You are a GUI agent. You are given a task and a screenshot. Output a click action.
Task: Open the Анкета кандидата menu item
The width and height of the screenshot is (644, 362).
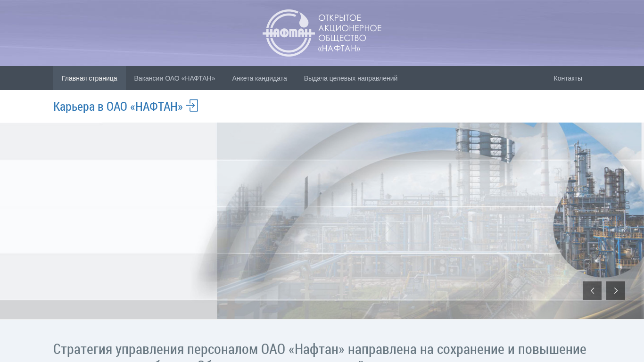tap(259, 78)
